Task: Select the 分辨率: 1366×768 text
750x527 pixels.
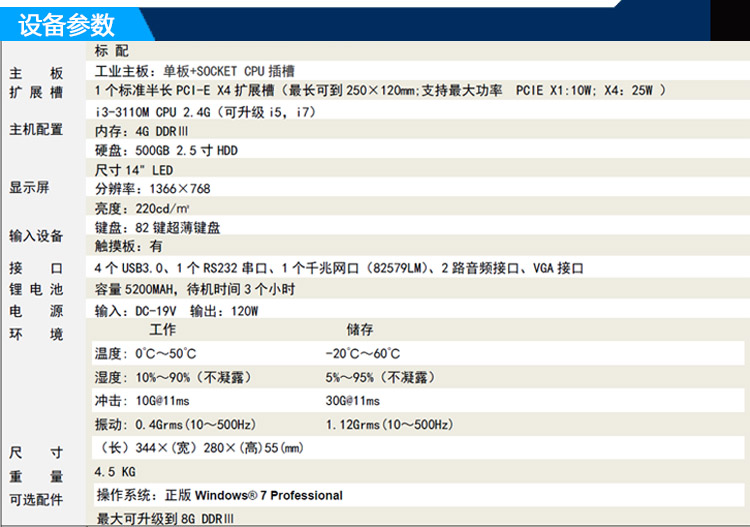Action: (x=153, y=189)
